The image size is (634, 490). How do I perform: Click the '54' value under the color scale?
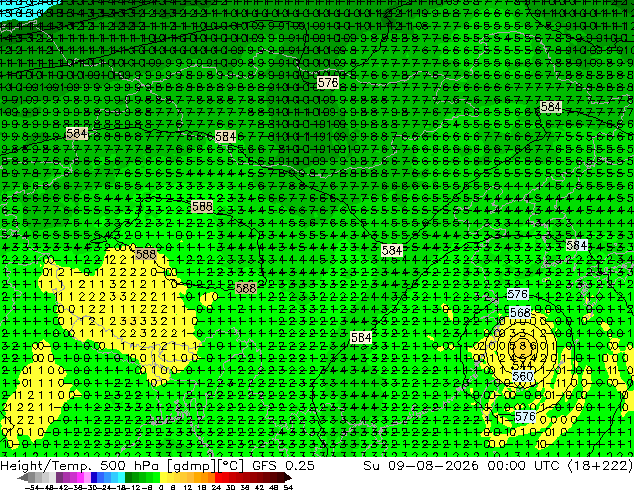[287, 487]
